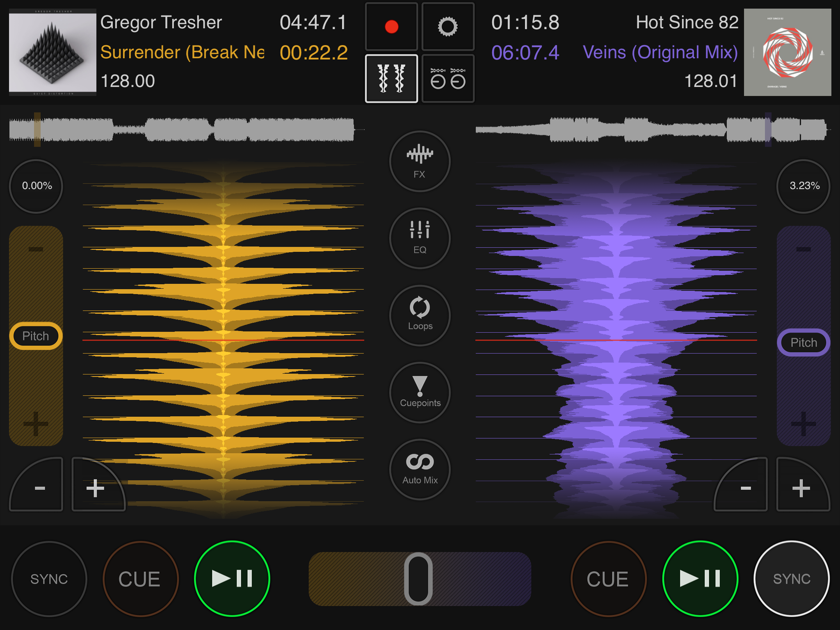Tap the Gregor Tresher album artwork
This screenshot has width=840, height=630.
(52, 52)
